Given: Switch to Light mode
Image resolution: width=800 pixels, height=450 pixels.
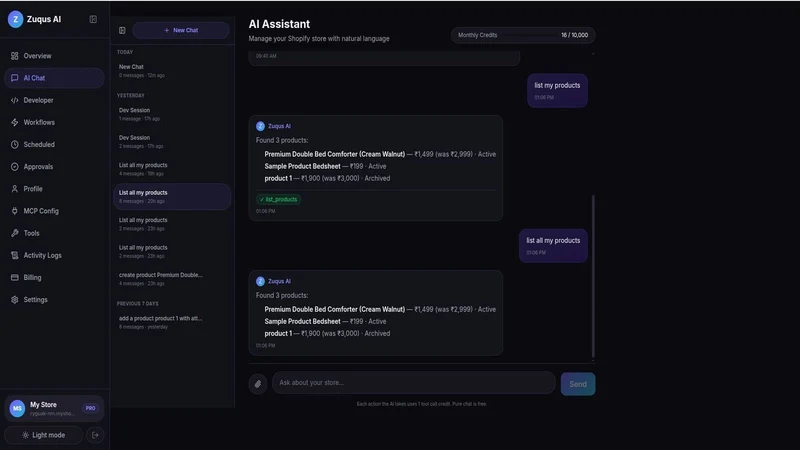Looking at the screenshot, I should tap(43, 435).
